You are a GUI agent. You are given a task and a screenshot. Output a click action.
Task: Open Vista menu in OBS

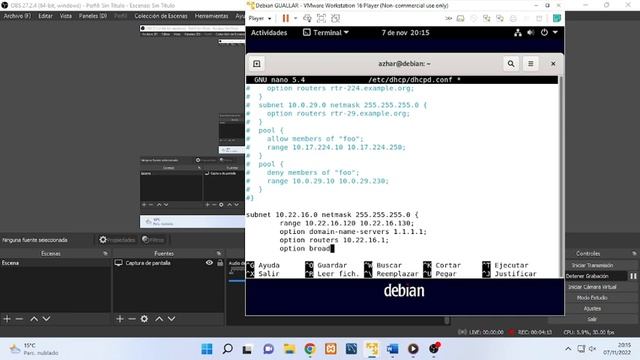pyautogui.click(x=66, y=16)
